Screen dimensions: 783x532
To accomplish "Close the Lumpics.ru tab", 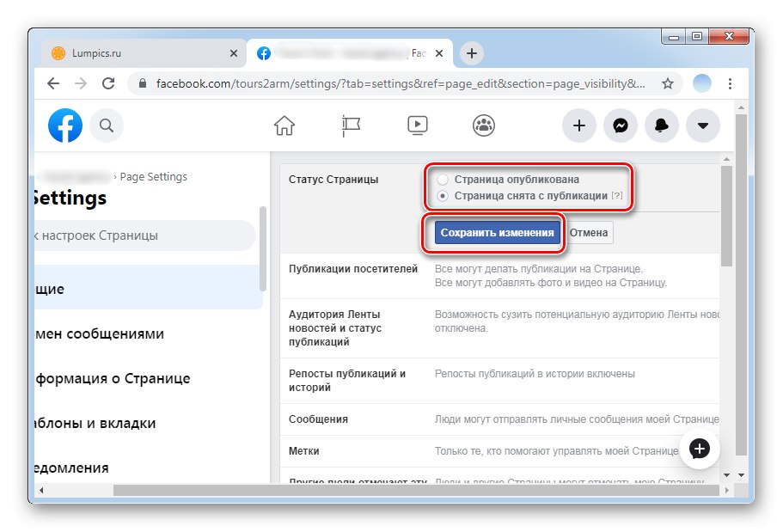I will click(x=233, y=53).
